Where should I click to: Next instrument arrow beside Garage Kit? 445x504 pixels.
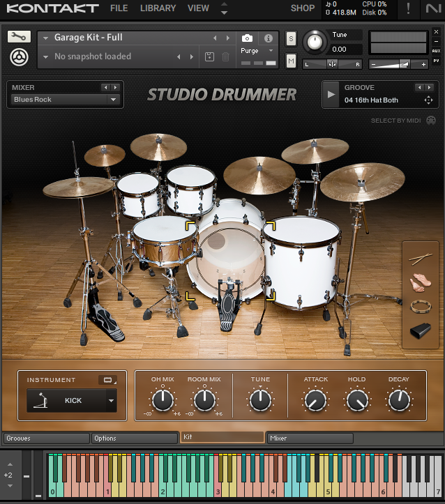click(228, 38)
